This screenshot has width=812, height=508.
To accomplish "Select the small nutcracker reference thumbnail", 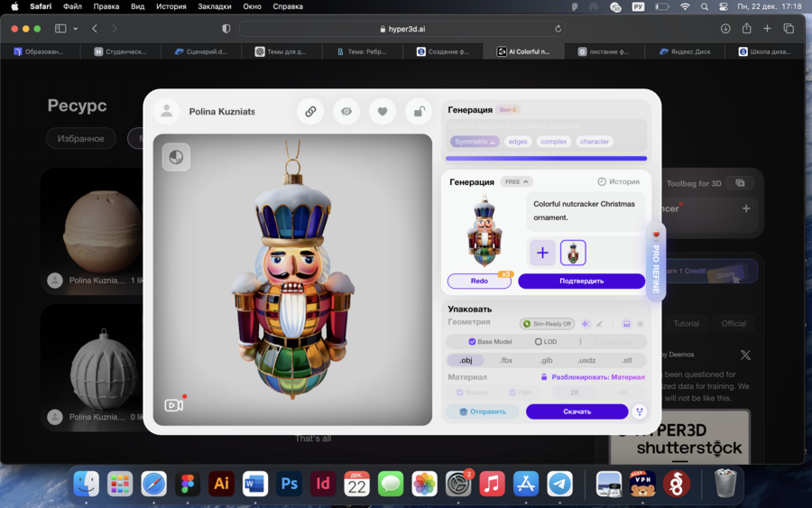I will tap(573, 253).
